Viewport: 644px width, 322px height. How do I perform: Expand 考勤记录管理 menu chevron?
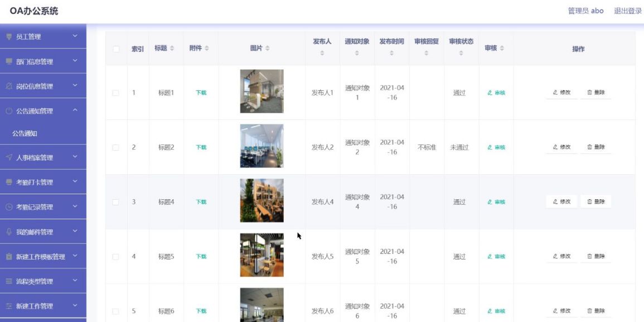(75, 206)
